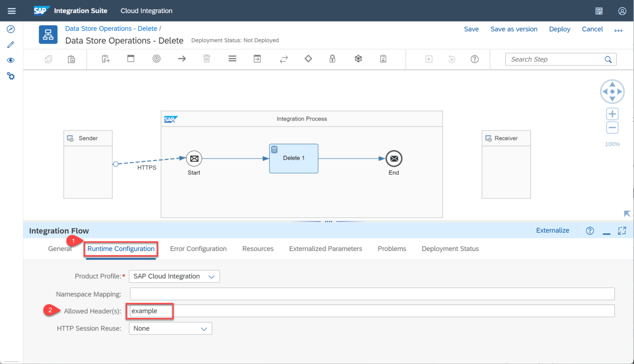
Task: Select the Message Transformers arrows icon
Action: click(x=284, y=59)
